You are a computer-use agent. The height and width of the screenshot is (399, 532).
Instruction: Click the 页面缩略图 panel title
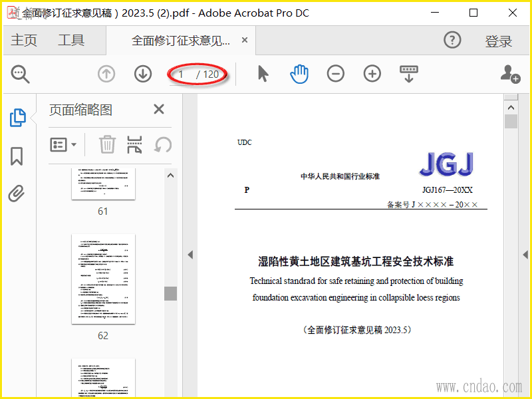(80, 110)
